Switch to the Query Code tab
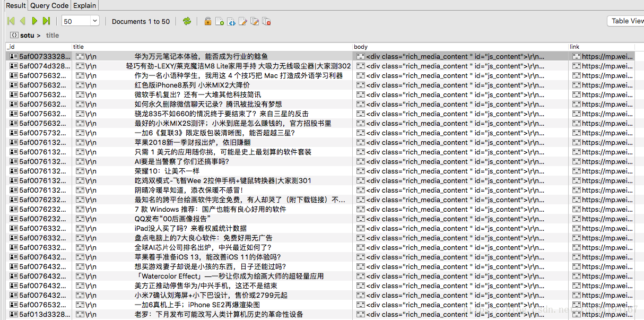Viewport: 644px width, 320px height. click(x=49, y=5)
